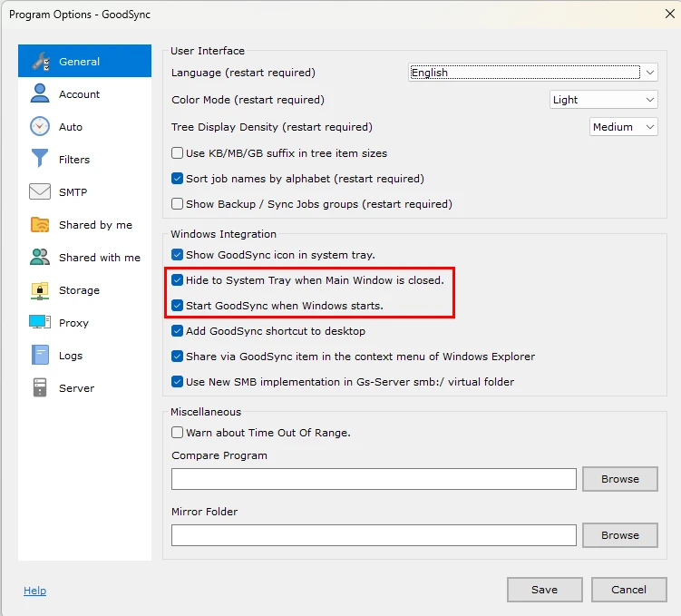View the Logs section
This screenshot has width=681, height=616.
84,356
